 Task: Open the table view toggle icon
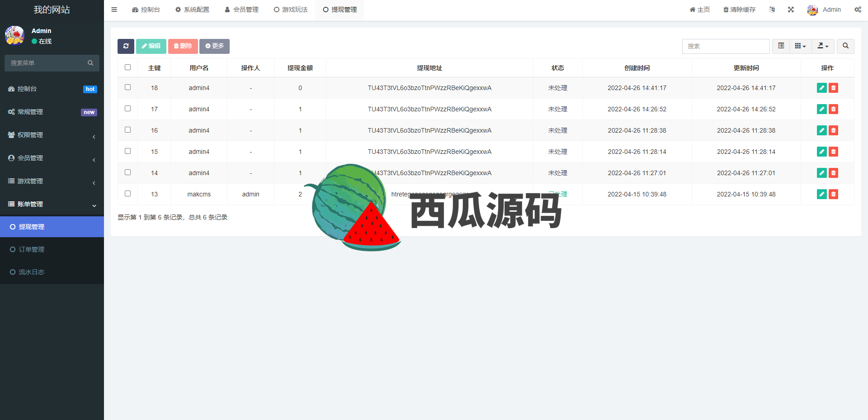coord(781,46)
